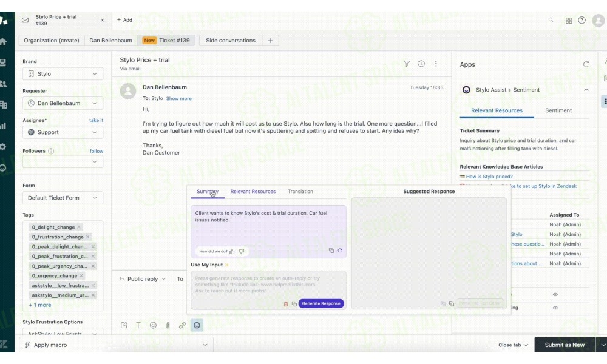Copy the Use My Input text
607x364 pixels.
tap(294, 304)
